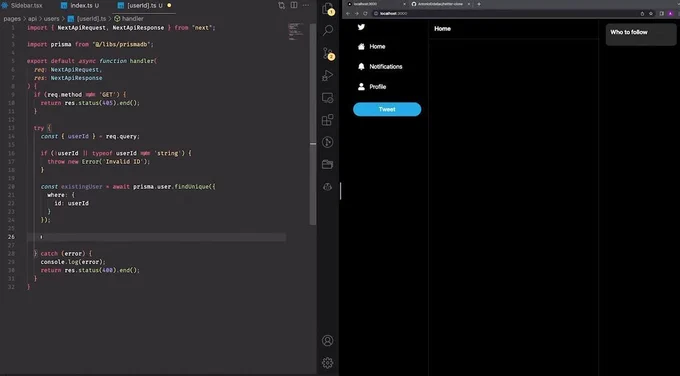Click the 'users' breadcrumb segment

52,19
